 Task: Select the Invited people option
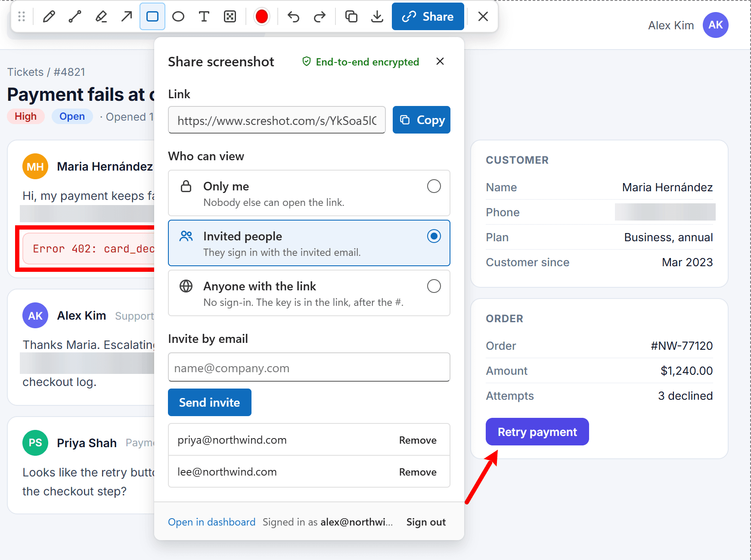[309, 243]
